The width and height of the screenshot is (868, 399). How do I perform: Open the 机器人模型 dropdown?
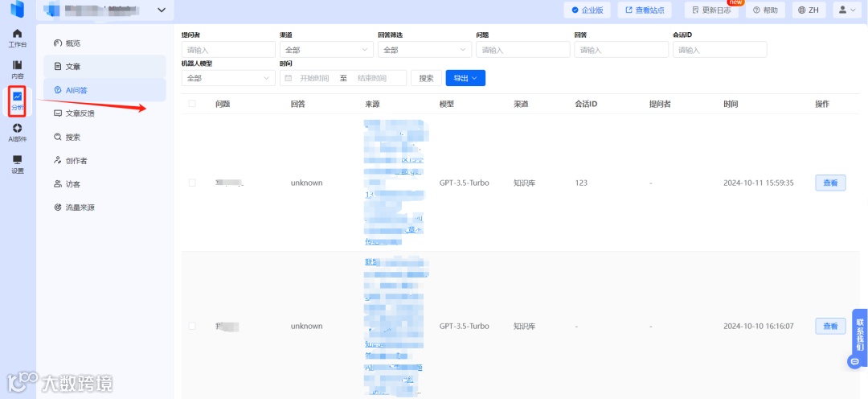(x=228, y=78)
